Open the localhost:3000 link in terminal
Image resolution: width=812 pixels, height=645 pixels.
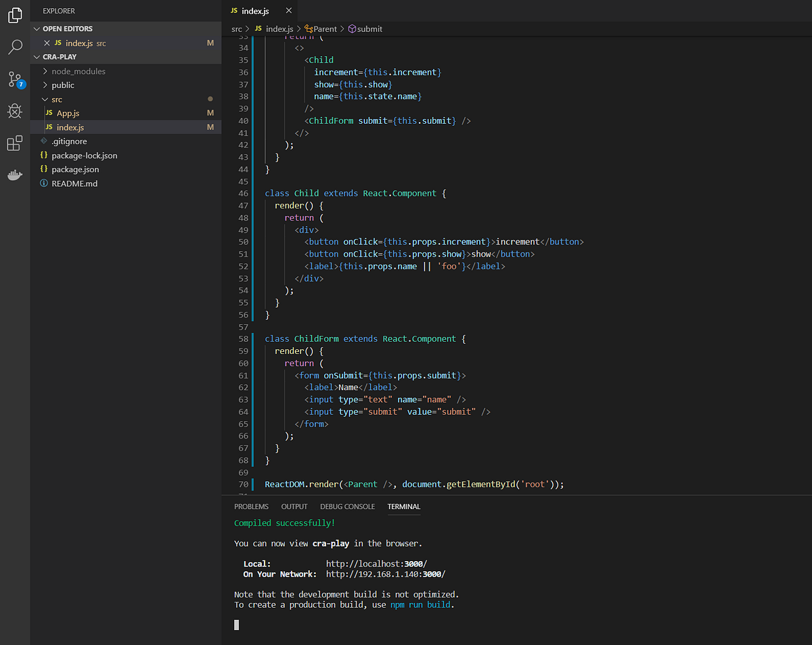point(376,564)
